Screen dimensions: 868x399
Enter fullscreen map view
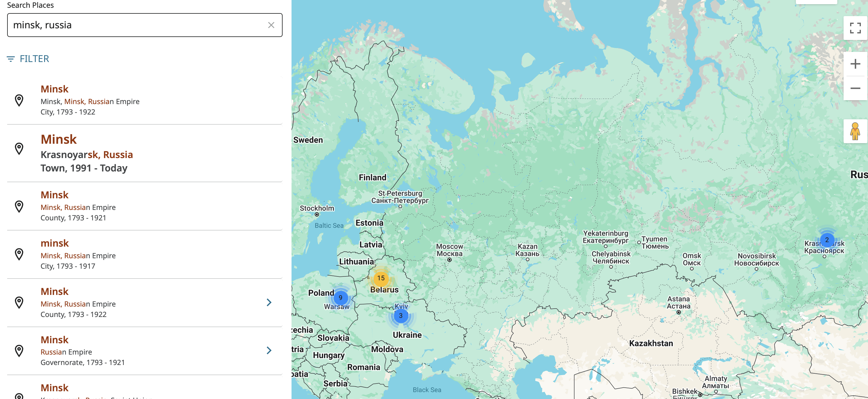tap(855, 28)
